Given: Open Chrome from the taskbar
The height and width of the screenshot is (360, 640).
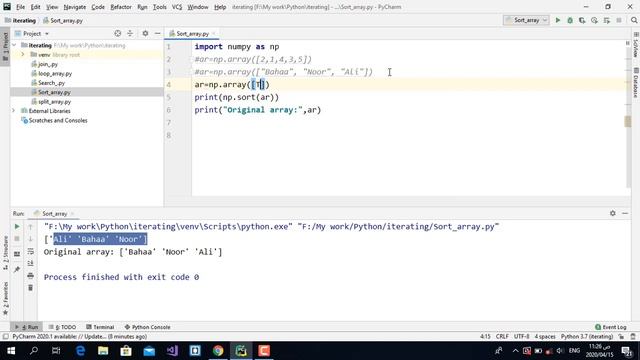Looking at the screenshot, I should coord(218,351).
